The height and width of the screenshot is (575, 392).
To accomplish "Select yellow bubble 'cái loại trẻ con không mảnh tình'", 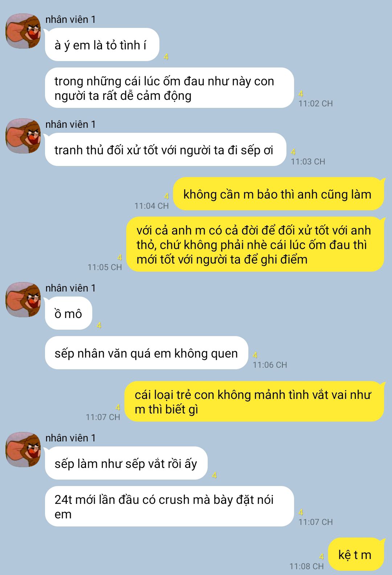I will pyautogui.click(x=254, y=402).
